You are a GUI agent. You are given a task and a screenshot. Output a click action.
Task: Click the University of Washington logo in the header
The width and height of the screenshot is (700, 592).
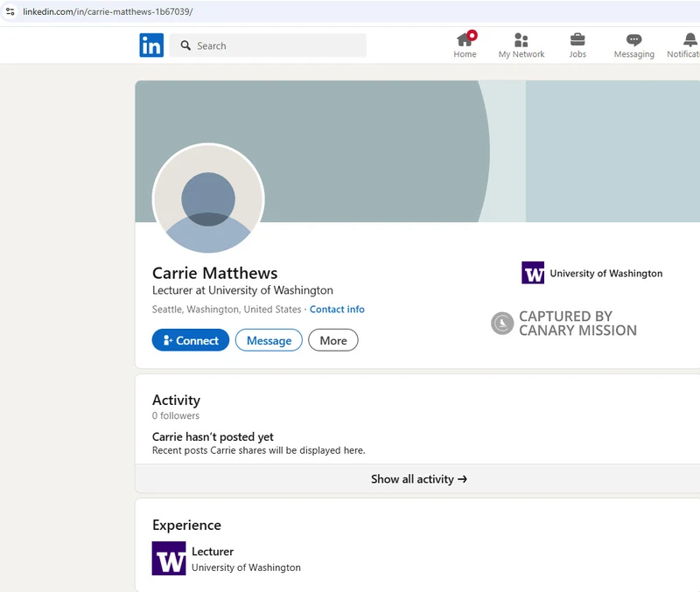click(533, 273)
